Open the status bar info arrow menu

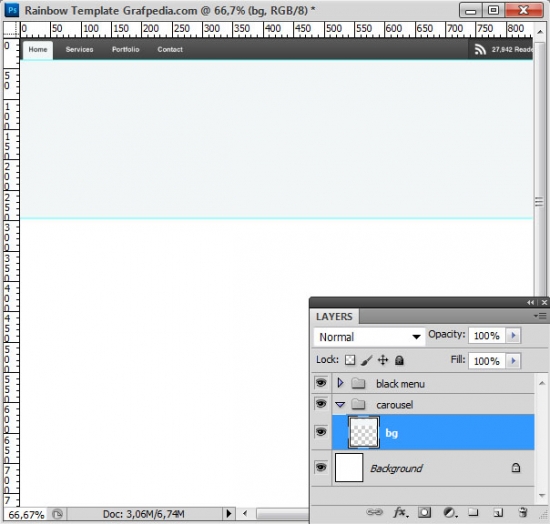(229, 514)
